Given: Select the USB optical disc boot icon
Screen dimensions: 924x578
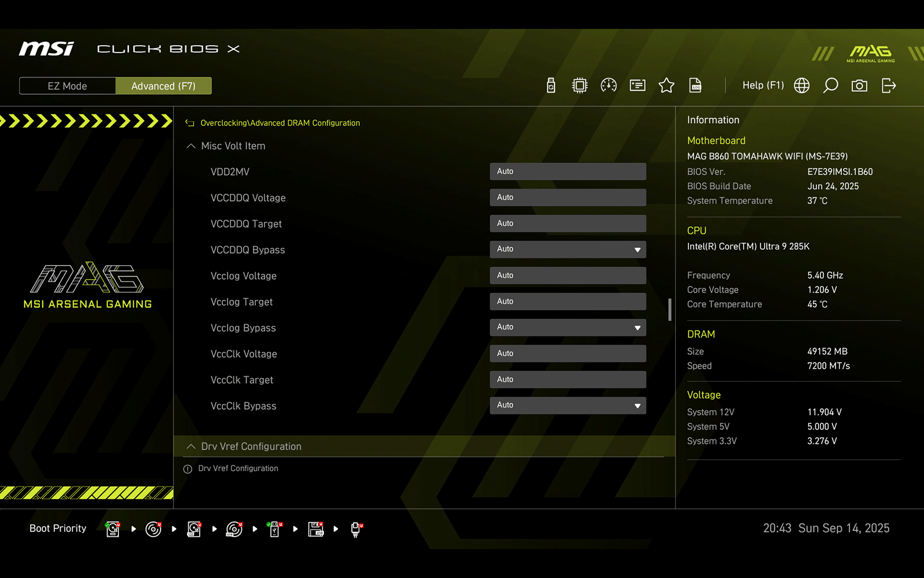Looking at the screenshot, I should coord(234,529).
